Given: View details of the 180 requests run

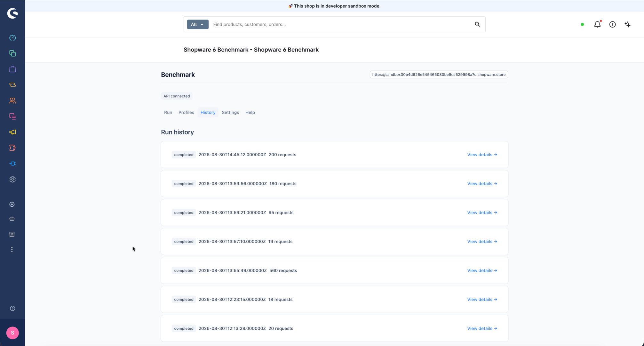Looking at the screenshot, I should click(x=482, y=184).
